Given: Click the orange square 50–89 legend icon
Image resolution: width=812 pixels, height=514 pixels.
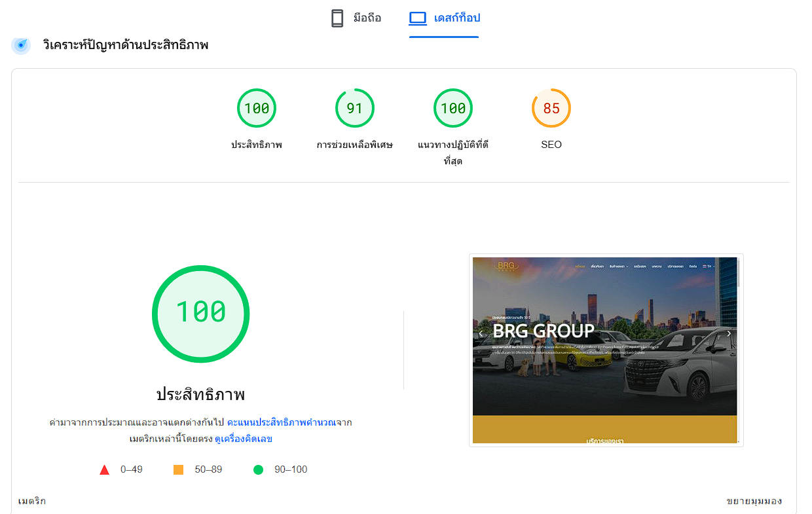Looking at the screenshot, I should pos(178,469).
